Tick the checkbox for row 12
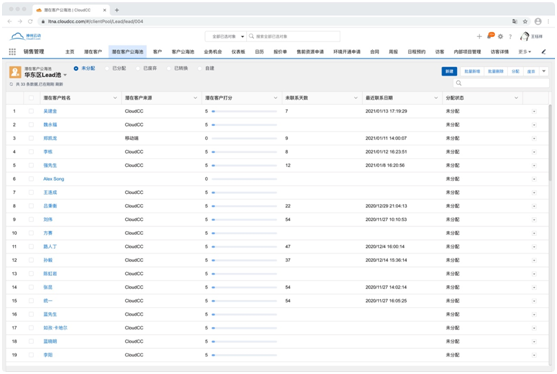557x374 pixels. 31,260
